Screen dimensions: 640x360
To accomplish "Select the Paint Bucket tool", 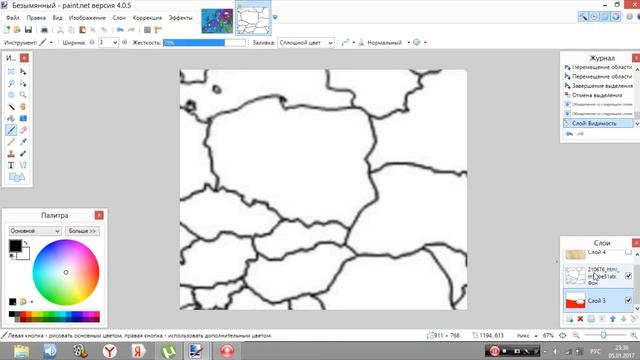I will click(11, 118).
